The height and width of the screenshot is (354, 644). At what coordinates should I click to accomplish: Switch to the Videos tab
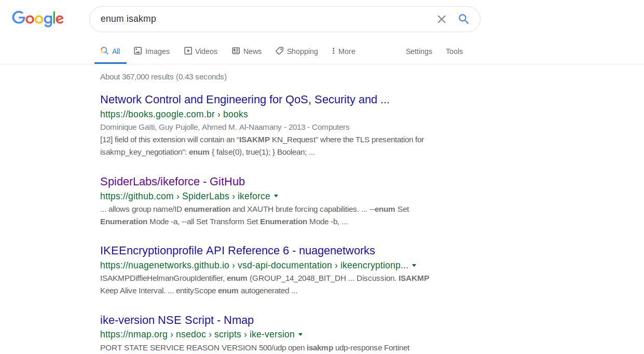click(201, 51)
